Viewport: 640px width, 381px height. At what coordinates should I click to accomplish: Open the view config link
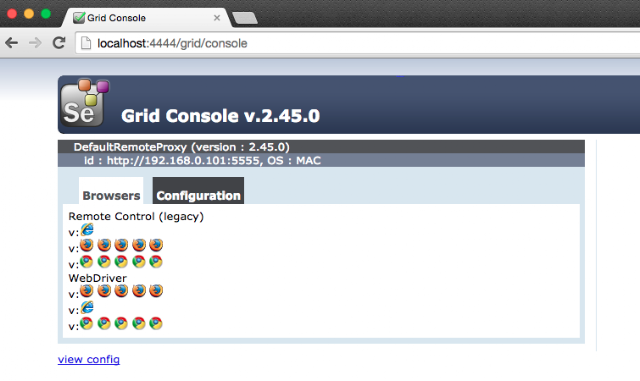point(89,359)
